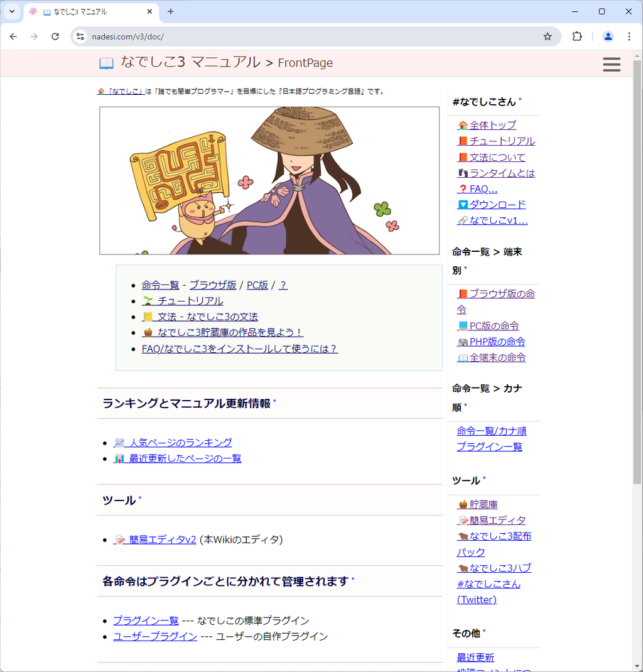The width and height of the screenshot is (643, 672).
Task: Expand the tab search dropdown arrow
Action: (x=11, y=11)
